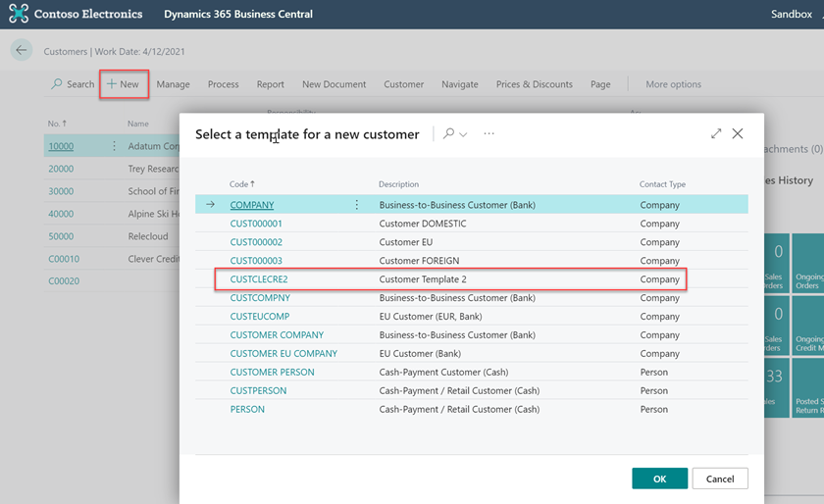The image size is (824, 504).
Task: Click the Sandbox environment label
Action: click(x=791, y=14)
